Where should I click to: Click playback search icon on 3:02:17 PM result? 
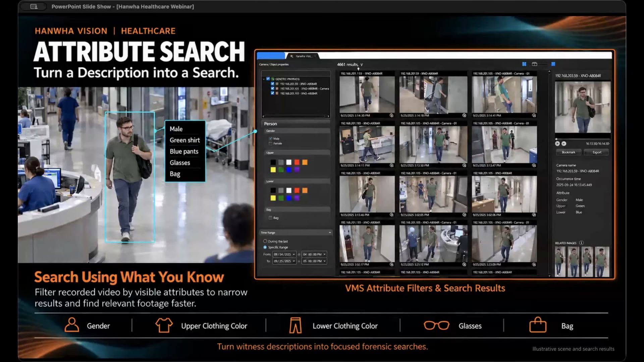[x=391, y=264]
